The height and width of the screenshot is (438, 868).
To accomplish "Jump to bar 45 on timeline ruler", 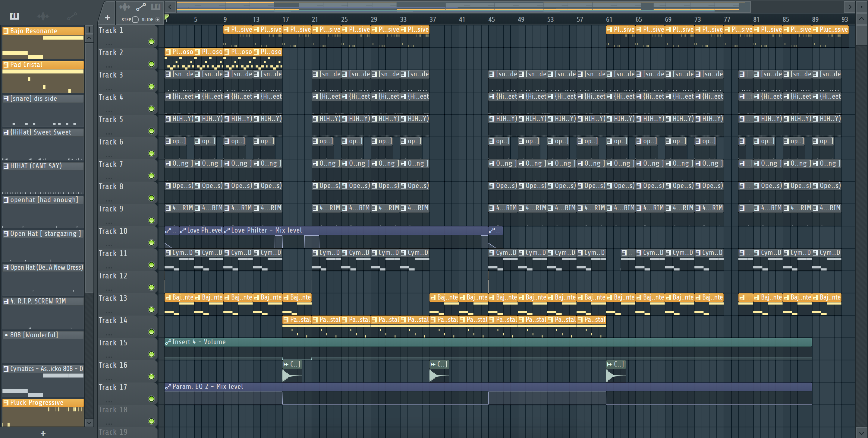I will click(x=492, y=20).
